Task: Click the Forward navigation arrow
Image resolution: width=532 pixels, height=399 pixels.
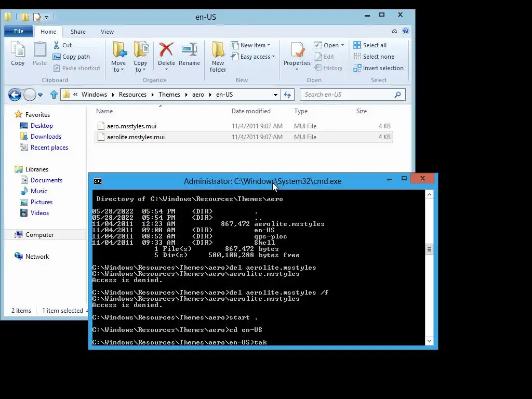Action: 30,95
